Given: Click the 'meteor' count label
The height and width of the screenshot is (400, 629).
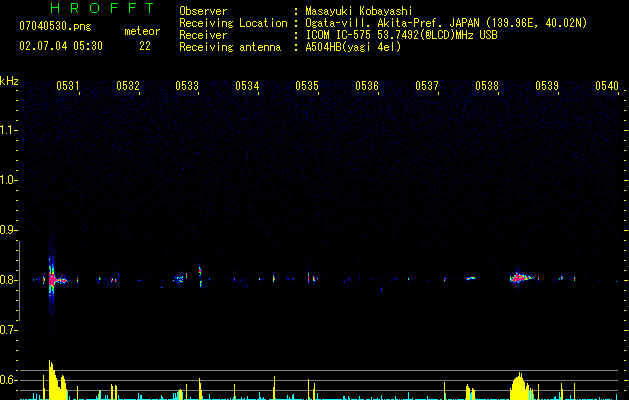Looking at the screenshot, I should (142, 31).
